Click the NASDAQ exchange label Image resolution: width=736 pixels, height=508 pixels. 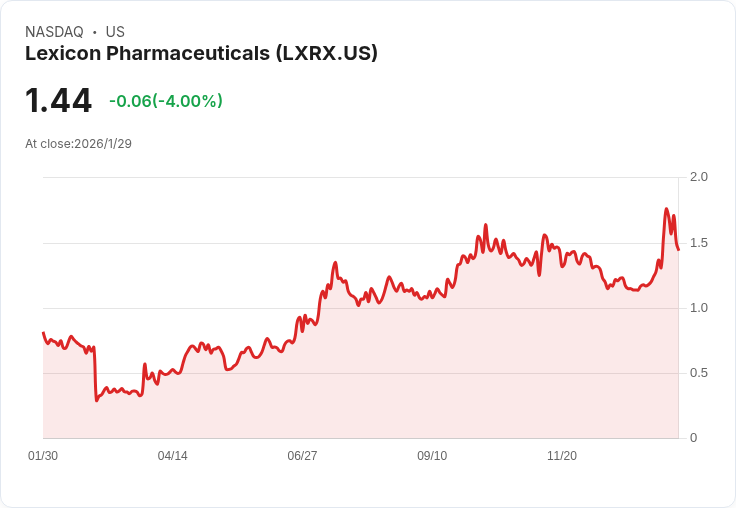tap(55, 32)
